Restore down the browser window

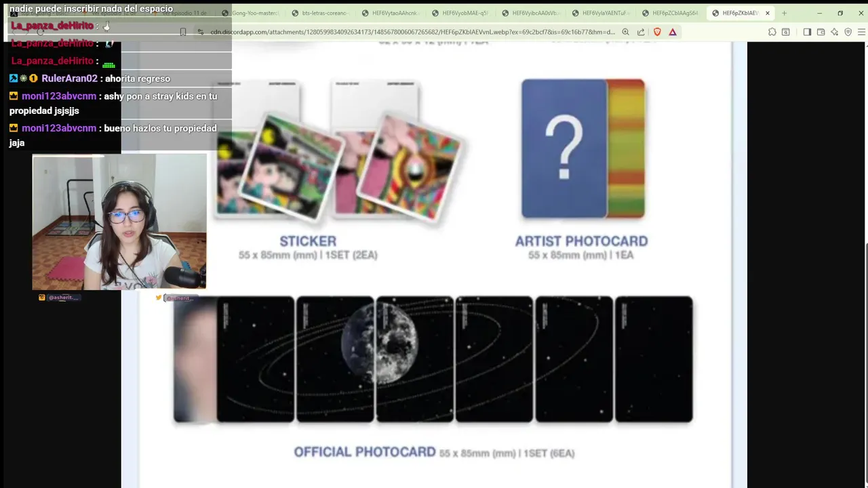click(840, 13)
